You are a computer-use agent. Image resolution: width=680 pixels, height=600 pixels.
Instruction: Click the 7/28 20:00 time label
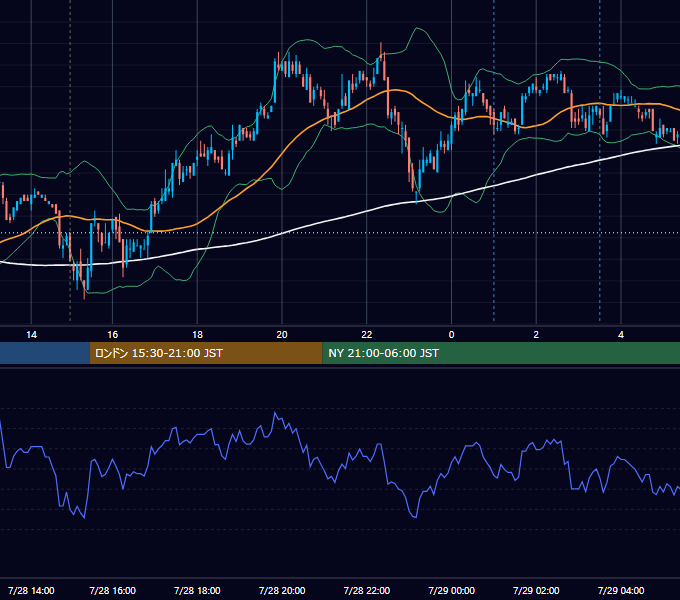point(282,590)
